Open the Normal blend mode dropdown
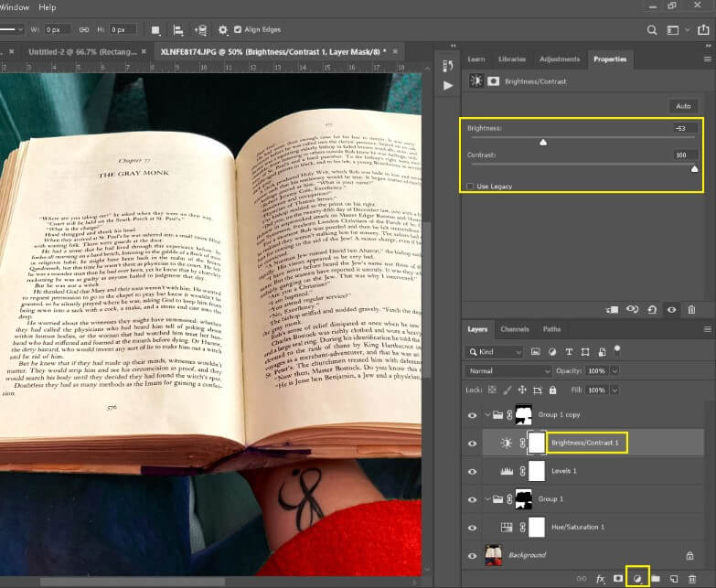The width and height of the screenshot is (716, 588). (508, 370)
